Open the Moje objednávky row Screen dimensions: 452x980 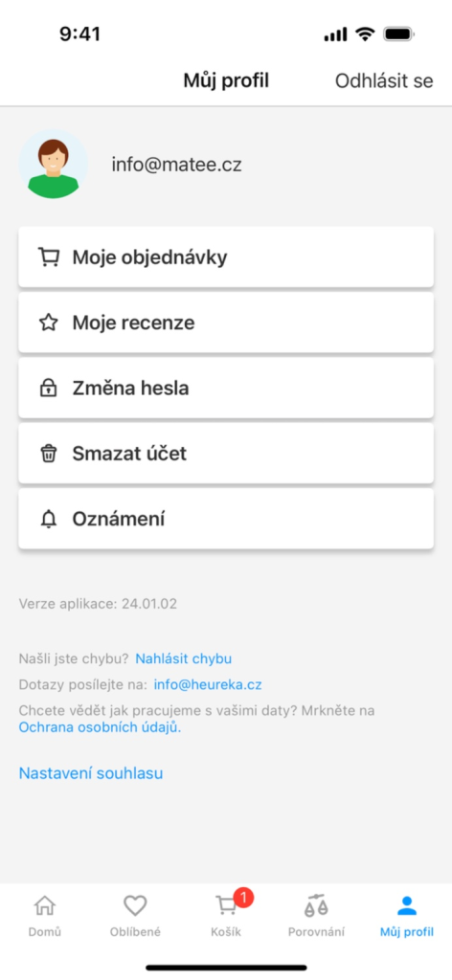[226, 257]
